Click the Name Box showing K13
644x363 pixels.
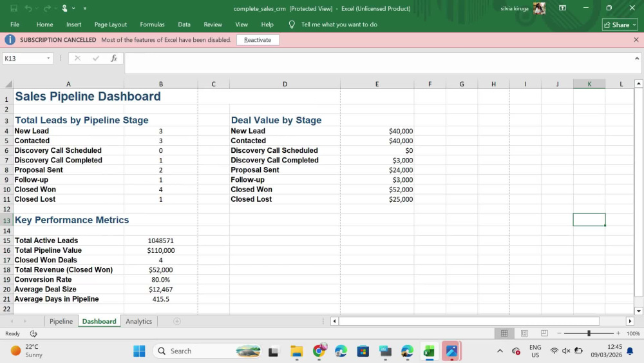coord(24,59)
